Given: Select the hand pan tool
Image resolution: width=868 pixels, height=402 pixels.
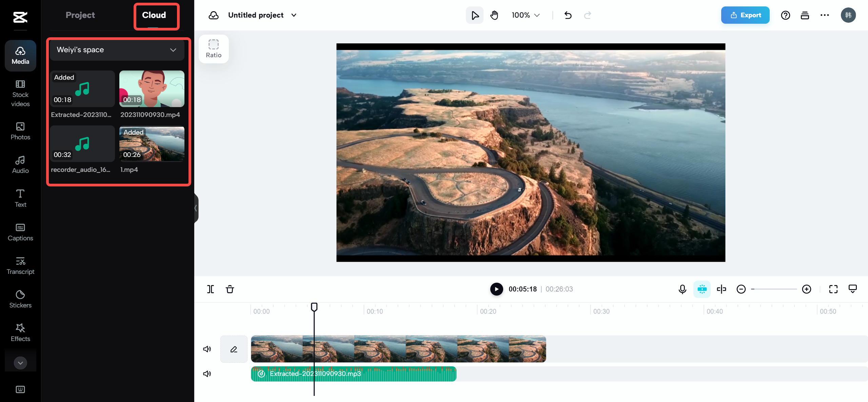Looking at the screenshot, I should click(x=494, y=15).
